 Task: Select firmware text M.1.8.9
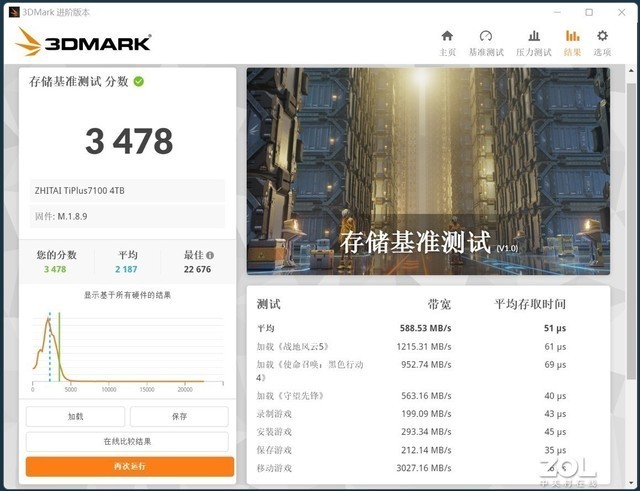coord(72,216)
